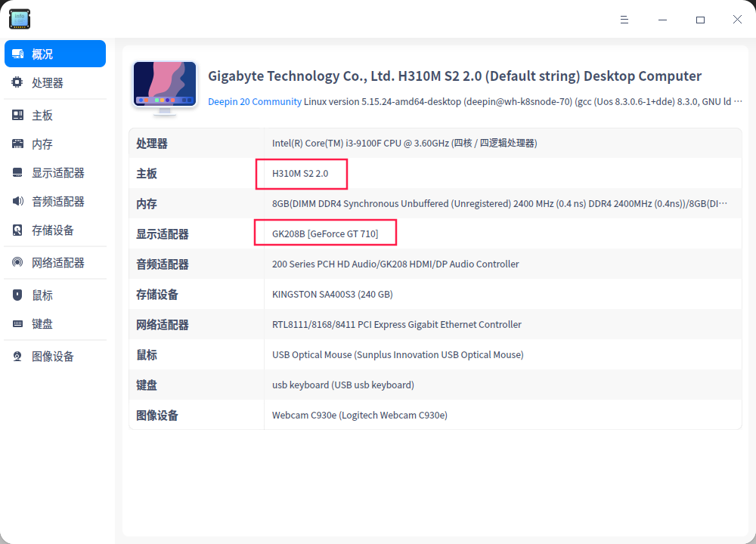756x544 pixels.
Task: Click the desktop computer illustration thumbnail
Action: [x=165, y=88]
